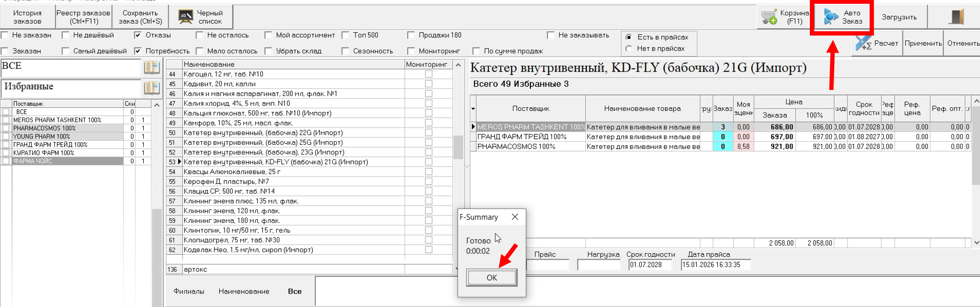980x307 pixels.
Task: Check supplier box for ФАРМА ЧОЙС
Action: coord(6,161)
